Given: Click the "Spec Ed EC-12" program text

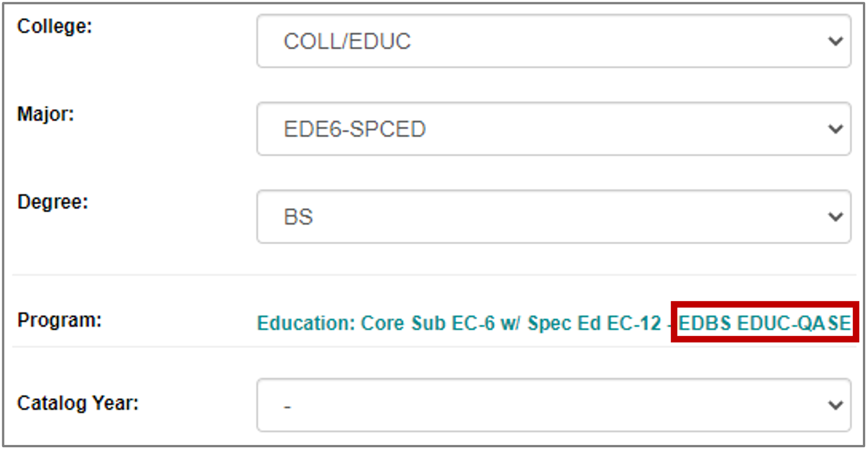Looking at the screenshot, I should tap(594, 323).
